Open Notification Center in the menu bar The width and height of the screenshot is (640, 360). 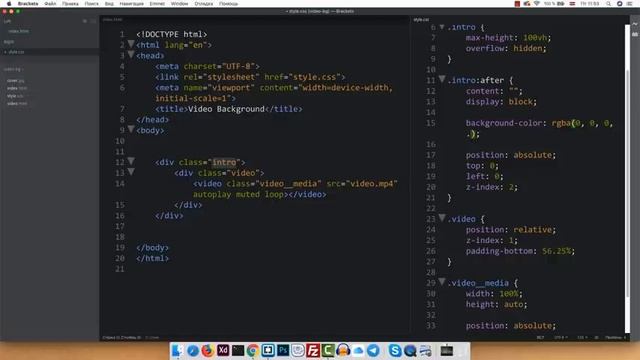coord(629,4)
